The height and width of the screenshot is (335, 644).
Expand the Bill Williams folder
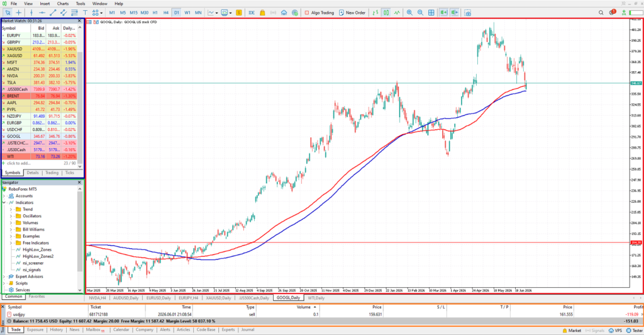tap(11, 229)
